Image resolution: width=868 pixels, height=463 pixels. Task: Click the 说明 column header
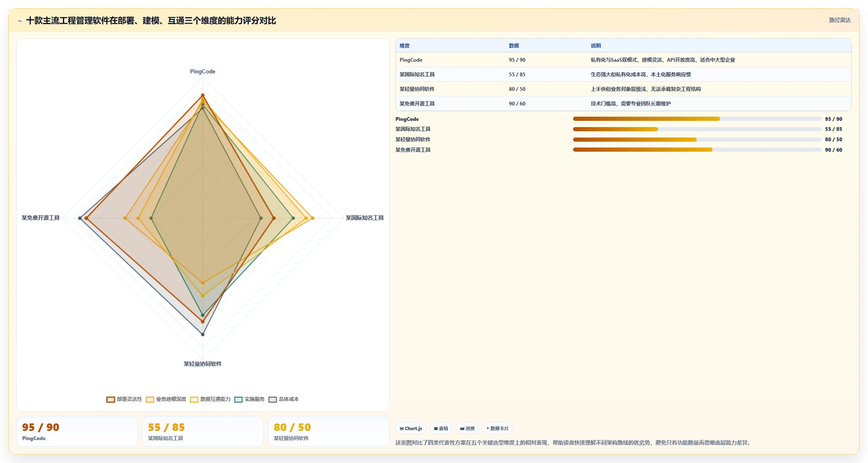[596, 46]
